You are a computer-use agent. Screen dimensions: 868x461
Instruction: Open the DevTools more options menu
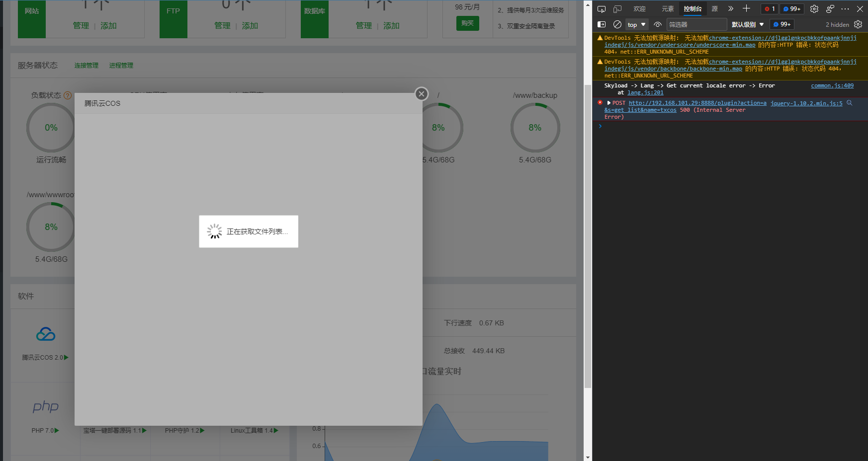pyautogui.click(x=845, y=9)
